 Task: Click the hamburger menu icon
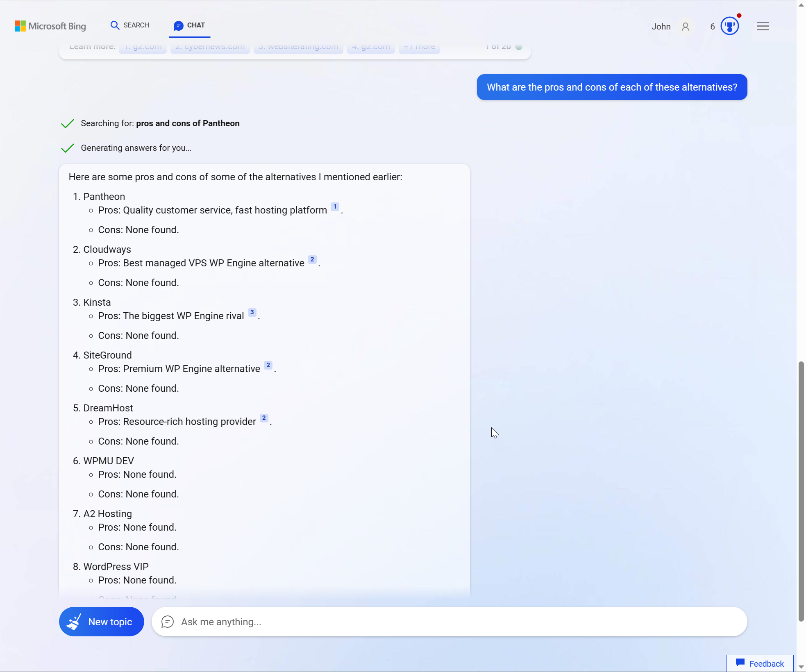coord(763,25)
